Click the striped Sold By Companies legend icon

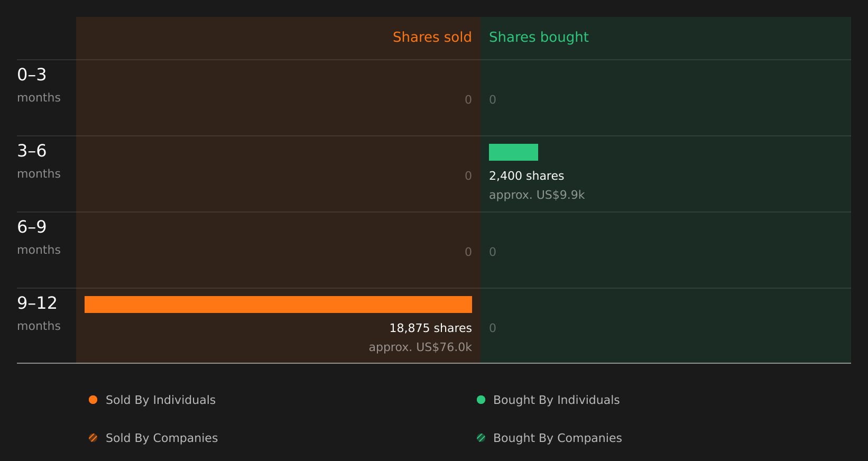[93, 438]
